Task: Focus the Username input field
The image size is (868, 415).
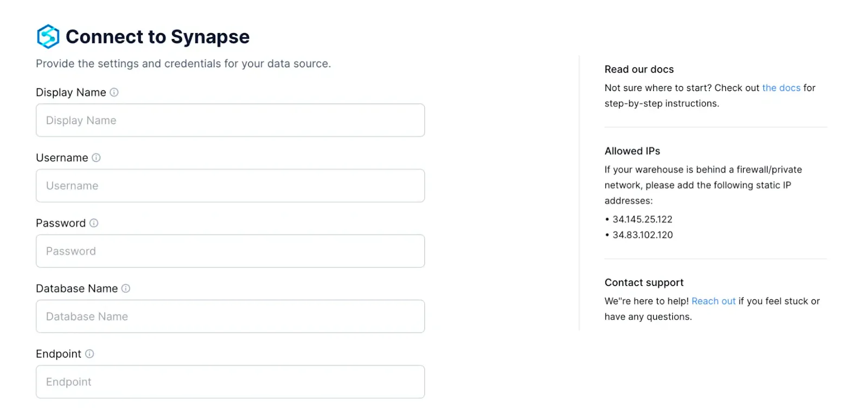Action: pyautogui.click(x=230, y=186)
